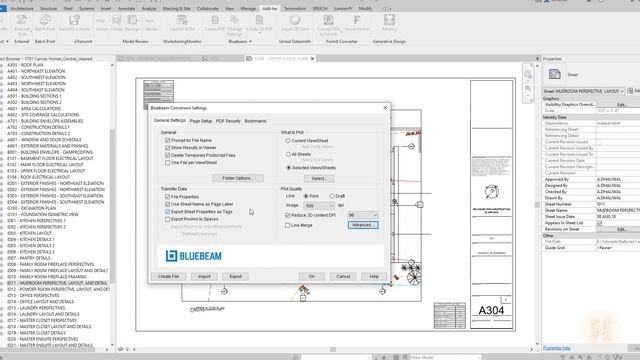Viewport: 640px width, 360px height.
Task: Uncheck Export Sheet Properties as Tags
Action: 167,212
